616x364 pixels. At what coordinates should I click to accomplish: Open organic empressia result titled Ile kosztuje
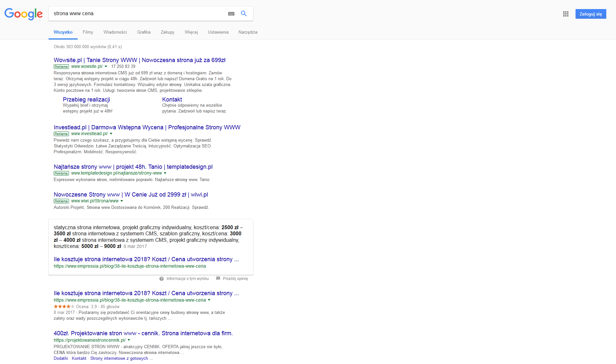pos(146,293)
